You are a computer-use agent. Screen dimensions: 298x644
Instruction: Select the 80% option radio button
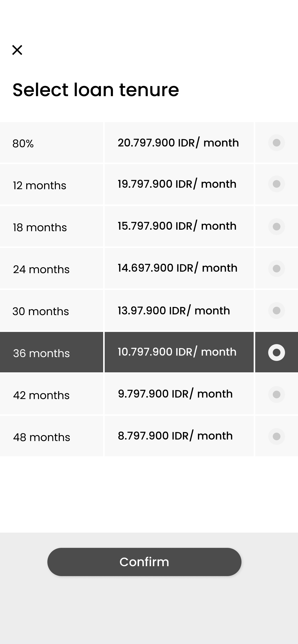point(276,143)
